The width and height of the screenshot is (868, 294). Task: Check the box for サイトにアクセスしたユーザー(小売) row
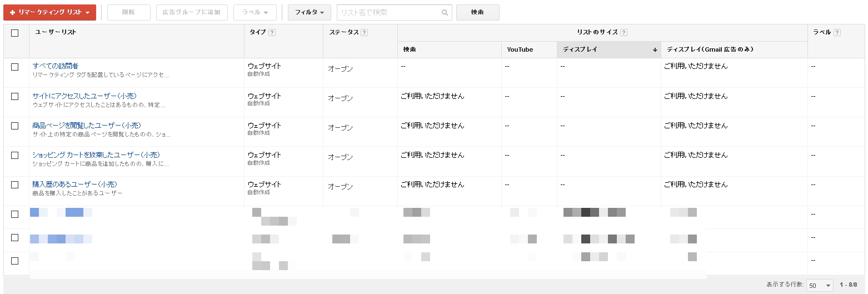[15, 96]
